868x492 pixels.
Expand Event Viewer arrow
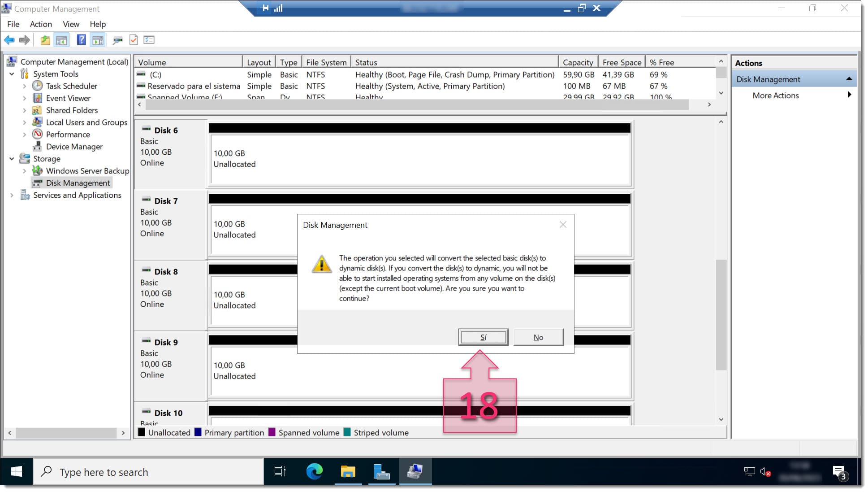[25, 98]
